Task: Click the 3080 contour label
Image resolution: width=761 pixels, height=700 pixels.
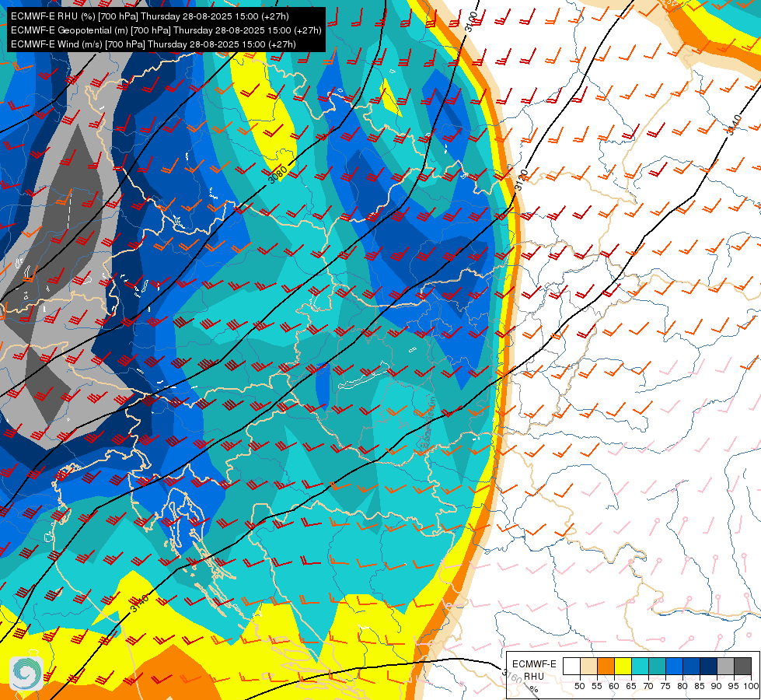Action: point(278,173)
